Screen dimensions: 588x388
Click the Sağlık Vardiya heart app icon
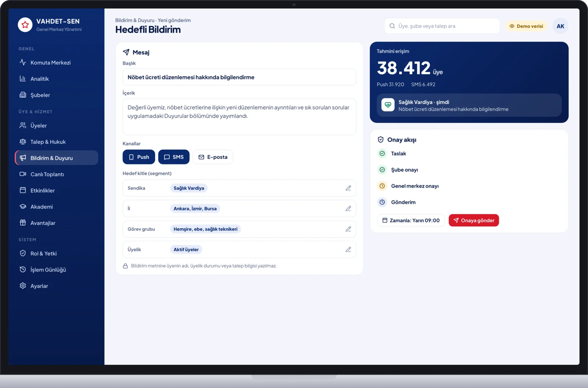point(388,105)
